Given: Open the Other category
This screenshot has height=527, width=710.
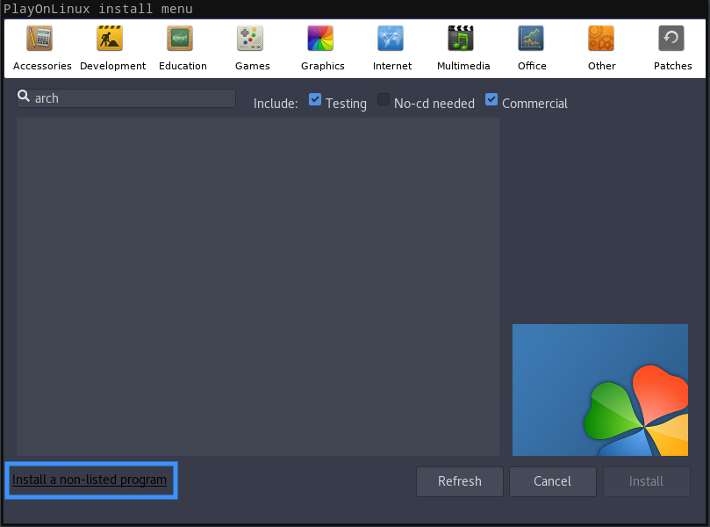Looking at the screenshot, I should (x=601, y=48).
